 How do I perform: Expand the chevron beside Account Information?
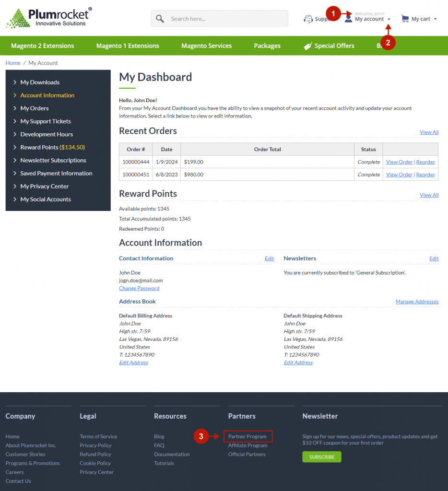point(14,95)
